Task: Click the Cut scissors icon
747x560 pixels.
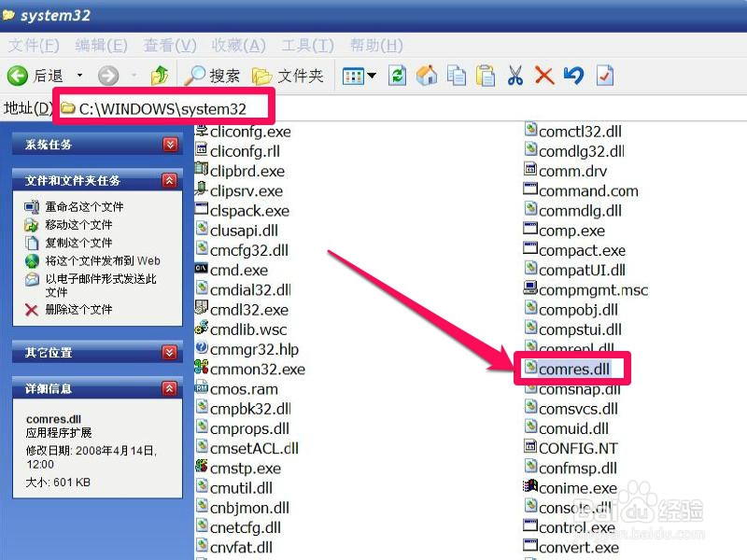Action: point(515,76)
